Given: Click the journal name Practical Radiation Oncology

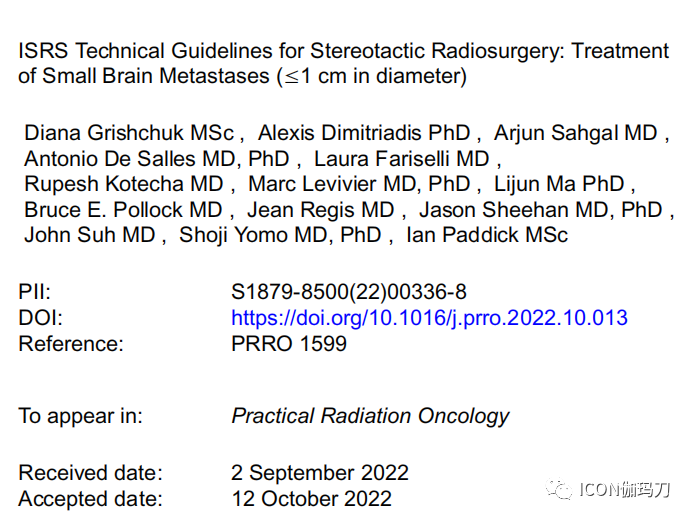Looking at the screenshot, I should coord(370,417).
